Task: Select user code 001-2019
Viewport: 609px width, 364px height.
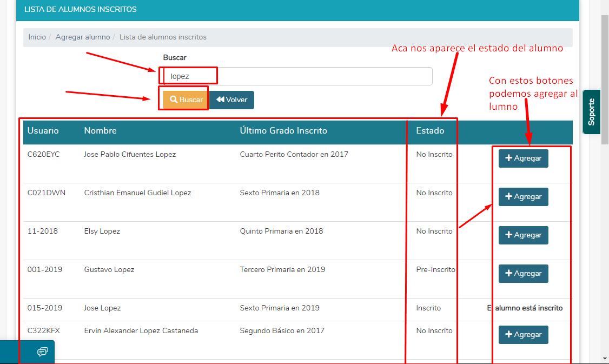Action: click(x=45, y=269)
